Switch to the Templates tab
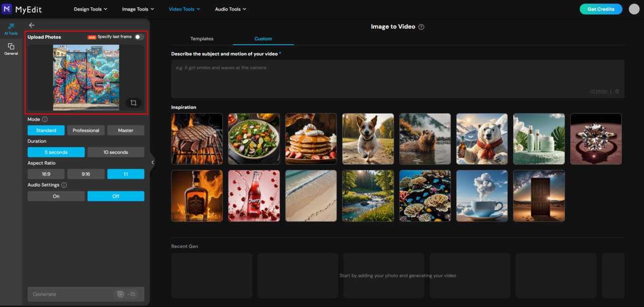This screenshot has width=644, height=307. (x=202, y=38)
